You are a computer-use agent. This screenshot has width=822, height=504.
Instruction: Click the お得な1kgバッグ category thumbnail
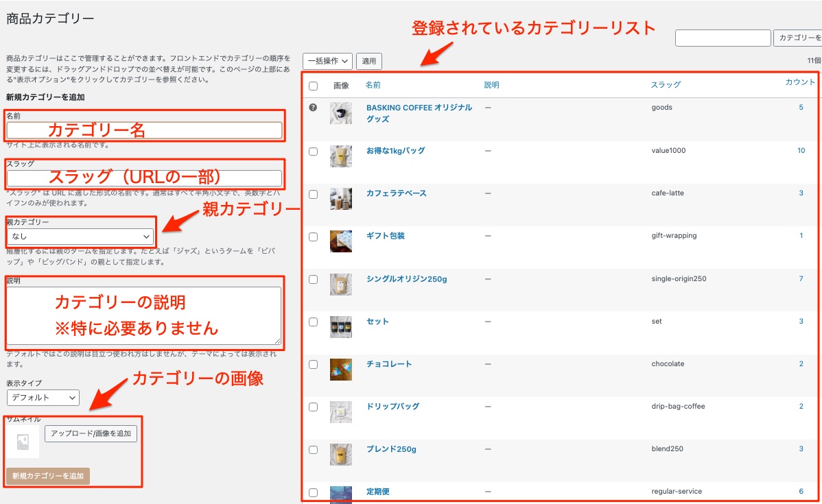click(341, 156)
